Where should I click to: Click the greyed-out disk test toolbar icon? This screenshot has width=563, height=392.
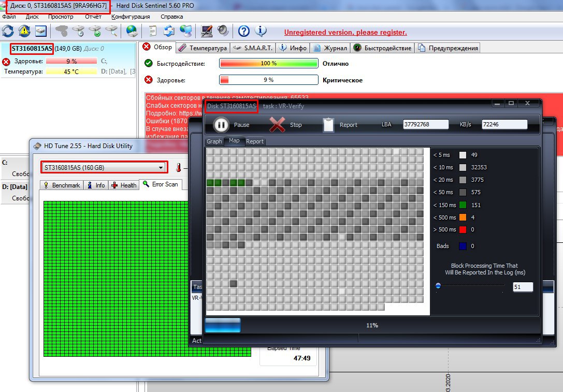click(x=62, y=31)
